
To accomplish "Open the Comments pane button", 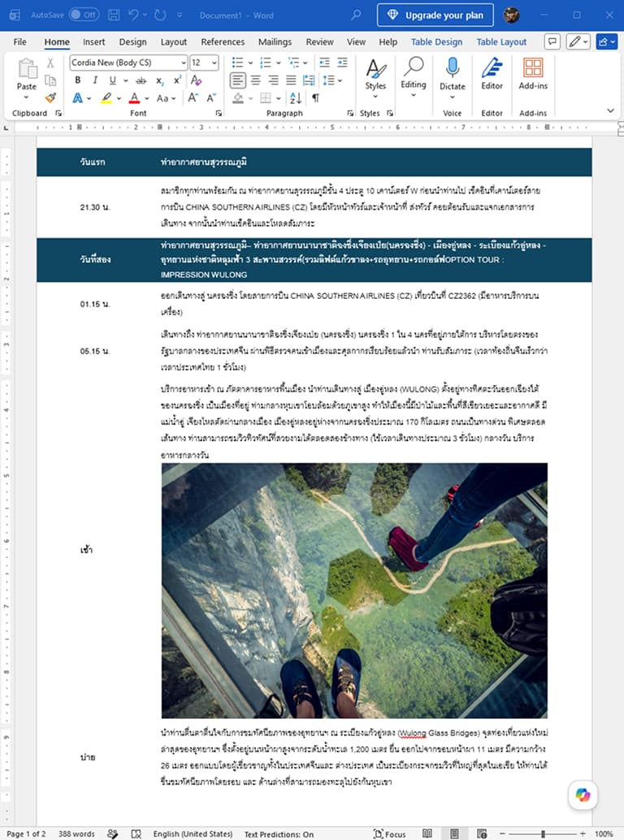I will pos(552,41).
